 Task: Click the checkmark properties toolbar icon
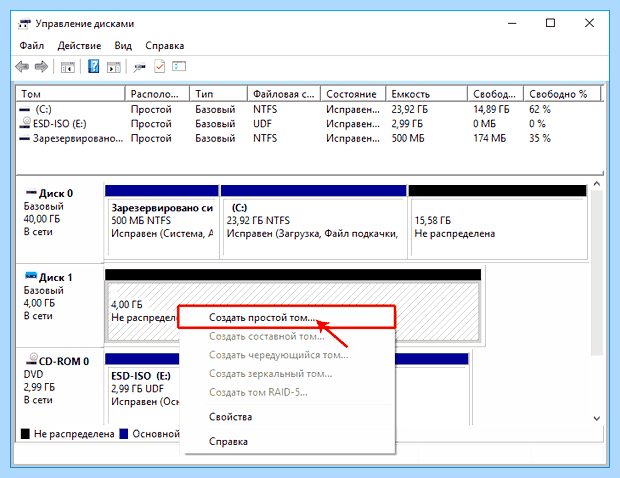[159, 66]
